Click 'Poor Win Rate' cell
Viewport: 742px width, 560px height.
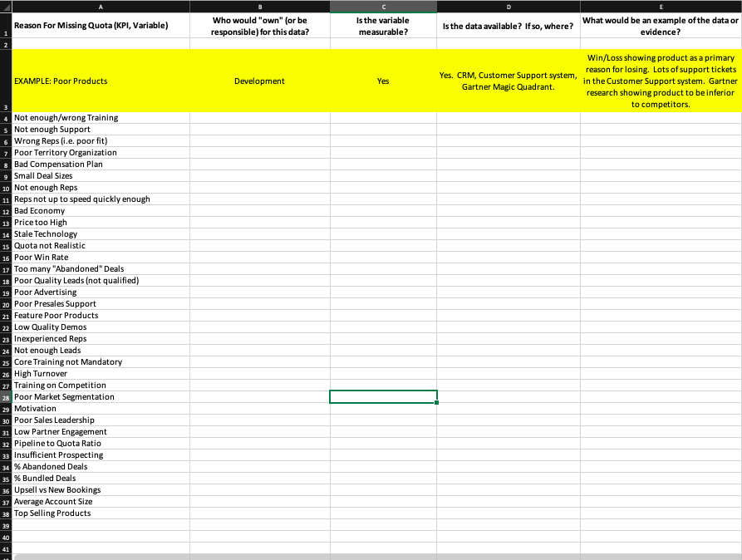pyautogui.click(x=101, y=258)
